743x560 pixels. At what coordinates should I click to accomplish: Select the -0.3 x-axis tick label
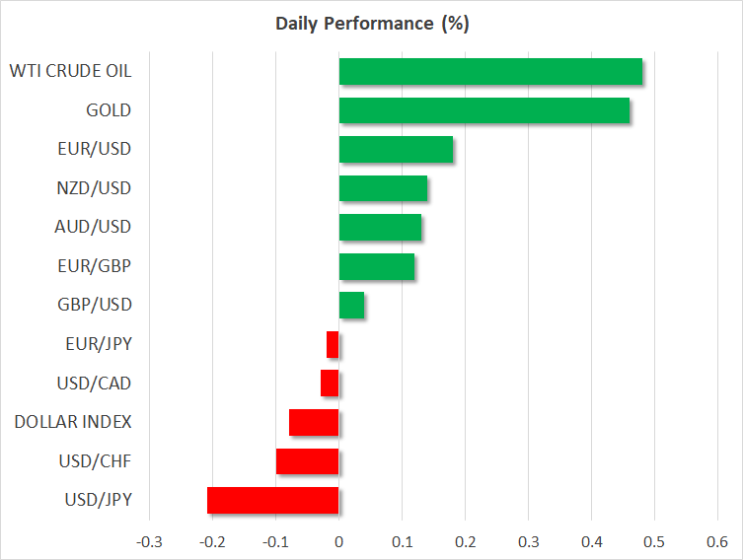149,541
